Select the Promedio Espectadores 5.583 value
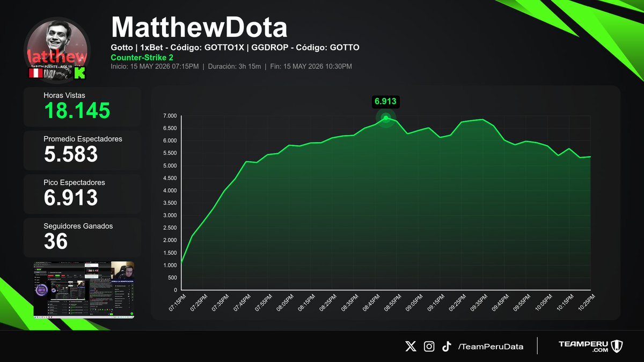644x362 pixels. coord(71,154)
